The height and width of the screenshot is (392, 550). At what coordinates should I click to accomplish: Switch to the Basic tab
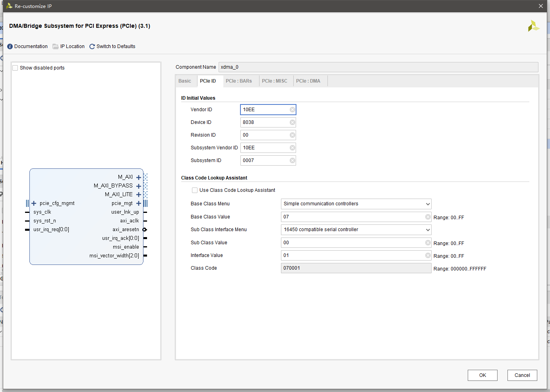185,81
